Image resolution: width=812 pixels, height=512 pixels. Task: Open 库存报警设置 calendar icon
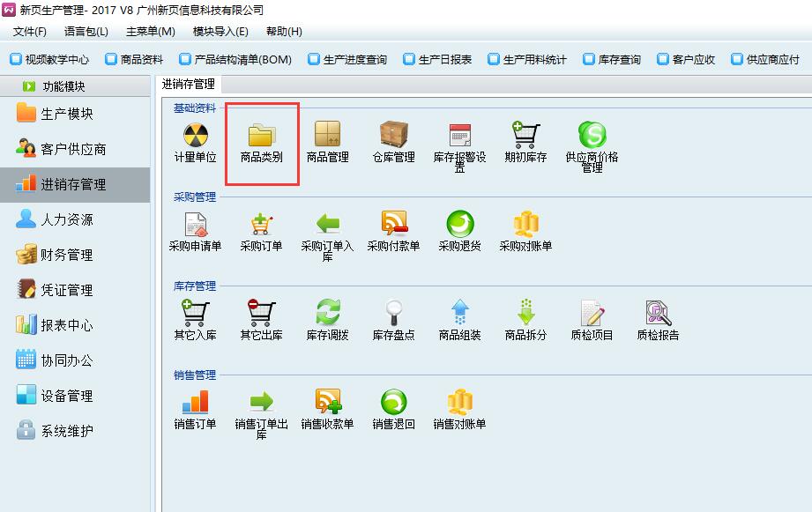pos(459,136)
